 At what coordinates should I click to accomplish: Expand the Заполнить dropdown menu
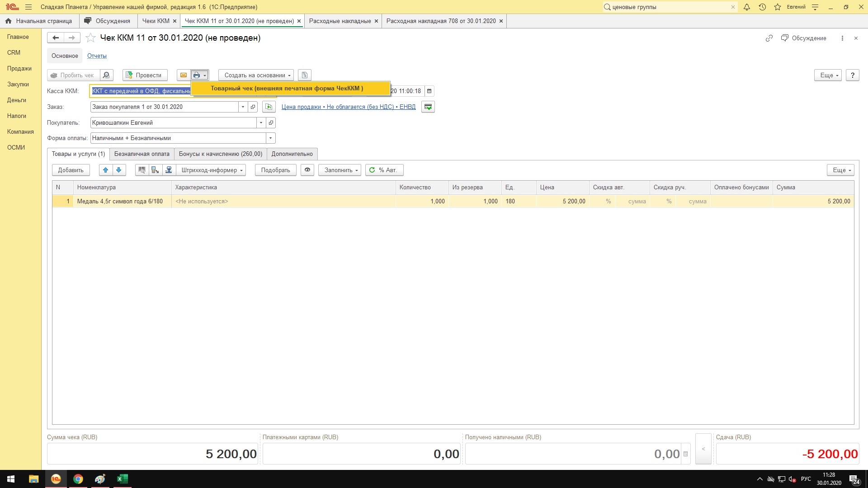[x=340, y=170]
